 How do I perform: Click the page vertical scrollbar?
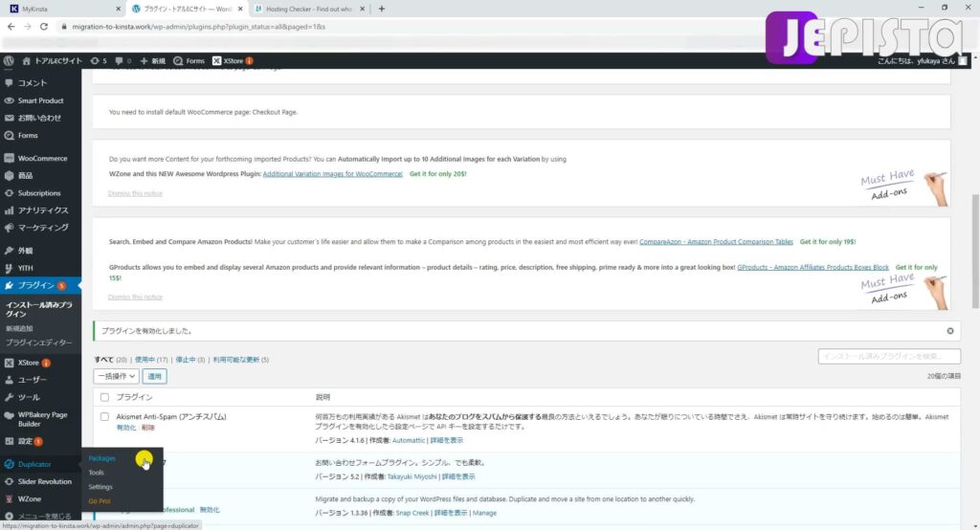click(975, 252)
